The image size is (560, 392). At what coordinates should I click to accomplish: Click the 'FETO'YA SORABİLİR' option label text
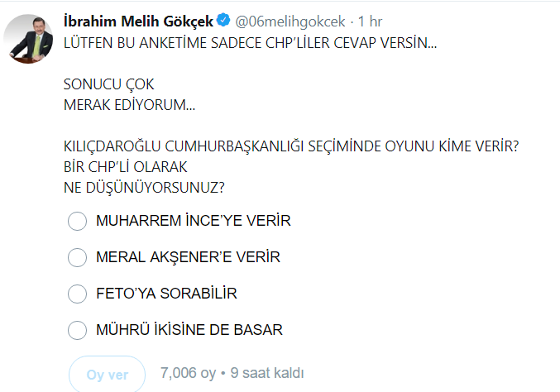click(167, 294)
